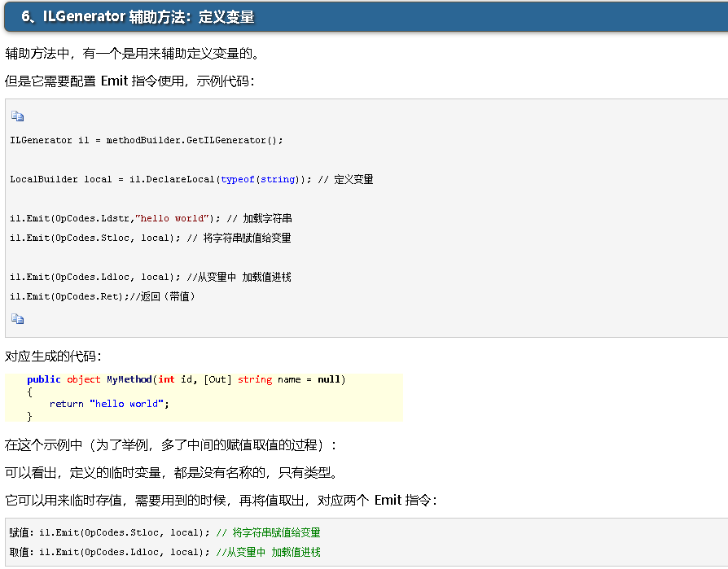Click the line starting "它可以用来临时存值"

tap(221, 500)
